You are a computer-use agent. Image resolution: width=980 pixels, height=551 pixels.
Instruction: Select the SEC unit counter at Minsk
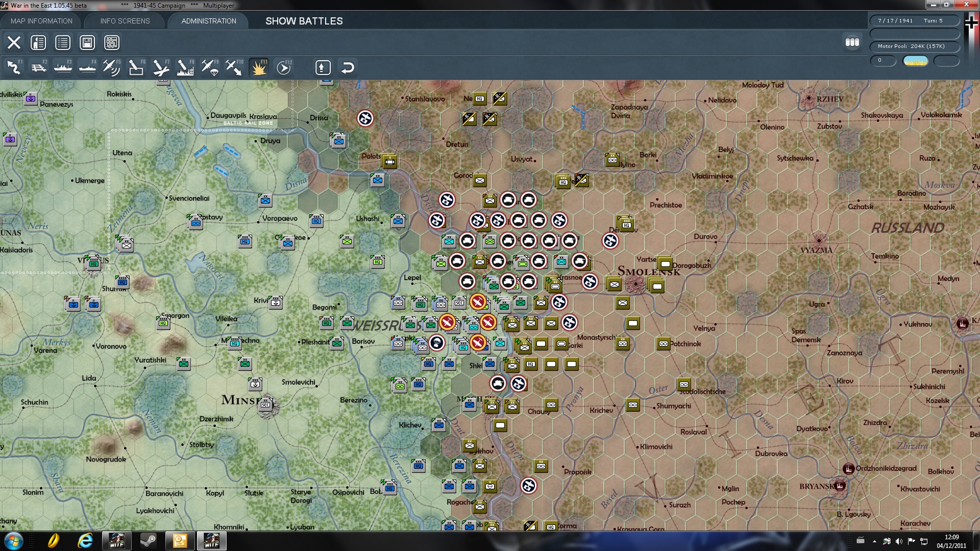[265, 405]
